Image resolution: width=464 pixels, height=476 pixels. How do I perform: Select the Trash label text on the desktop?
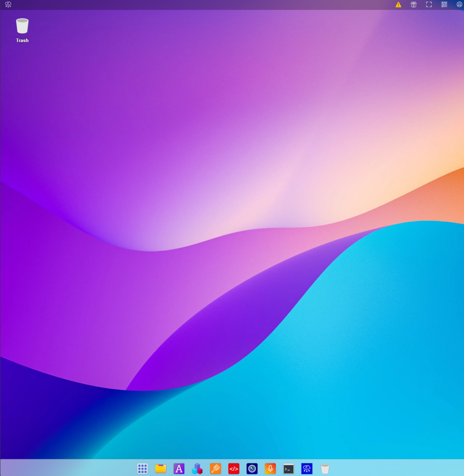click(x=22, y=40)
